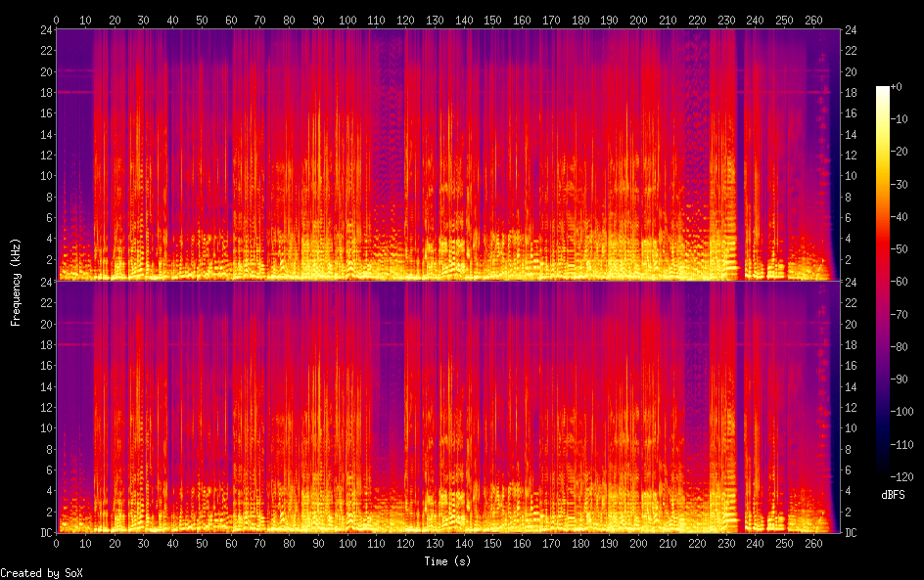Click "250" on the top time axis

tap(784, 20)
